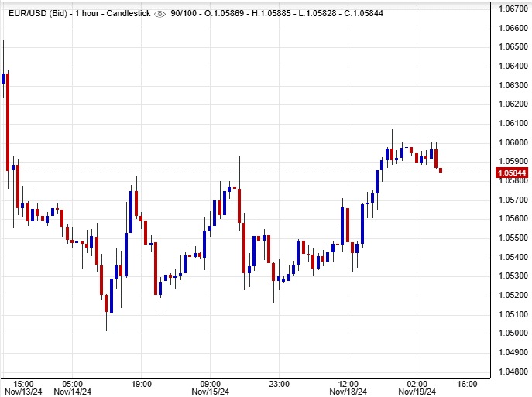
Task: Click the 1.06000 price axis label
Action: click(512, 142)
